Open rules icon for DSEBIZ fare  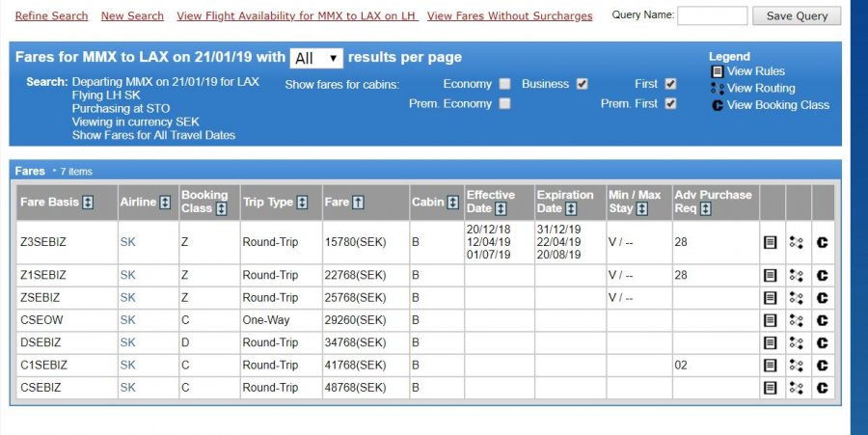point(771,342)
